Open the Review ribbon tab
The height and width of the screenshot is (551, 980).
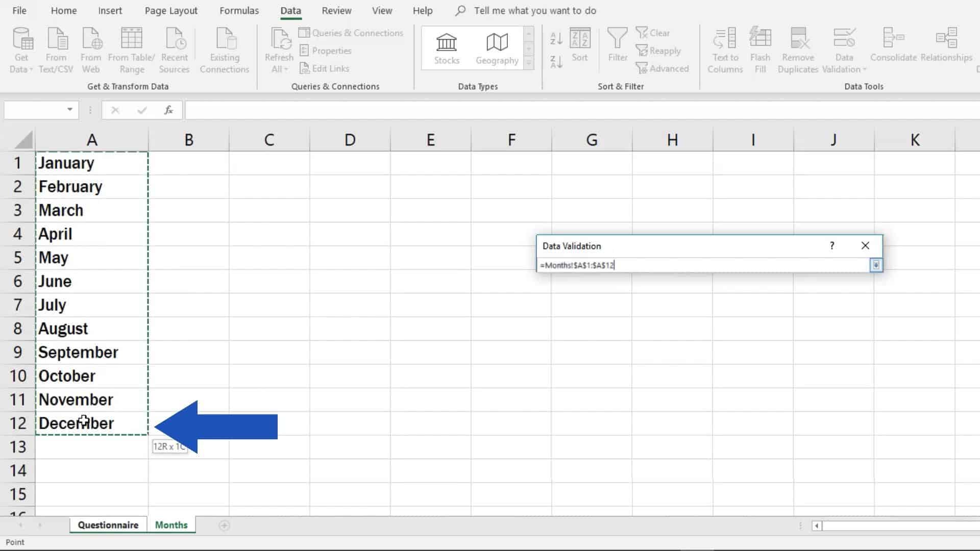pyautogui.click(x=336, y=10)
